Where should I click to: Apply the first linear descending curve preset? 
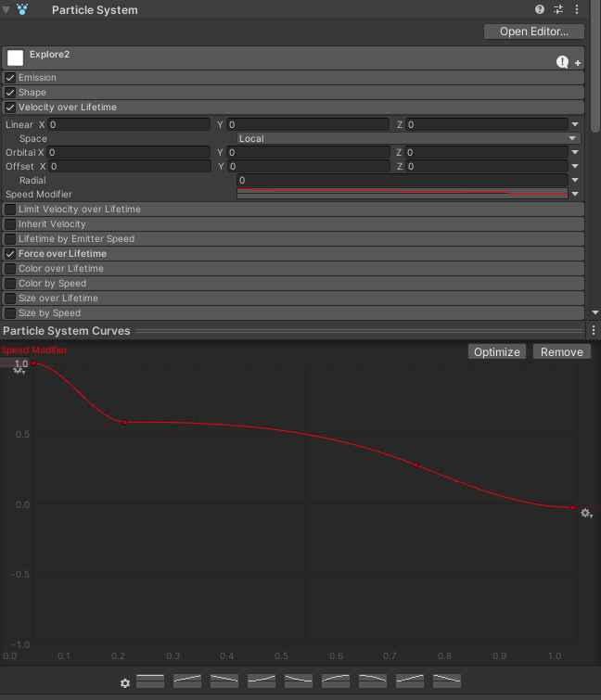pos(224,681)
